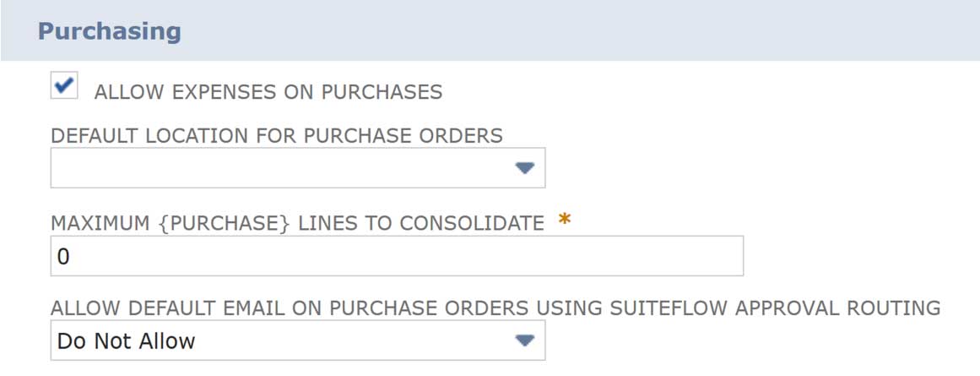Click the Purchasing header bar background

pos(591,31)
